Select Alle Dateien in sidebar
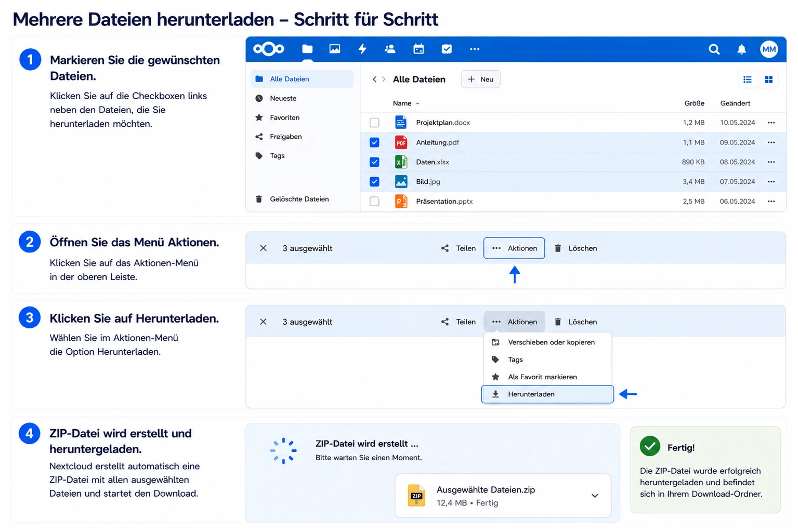 [x=303, y=79]
